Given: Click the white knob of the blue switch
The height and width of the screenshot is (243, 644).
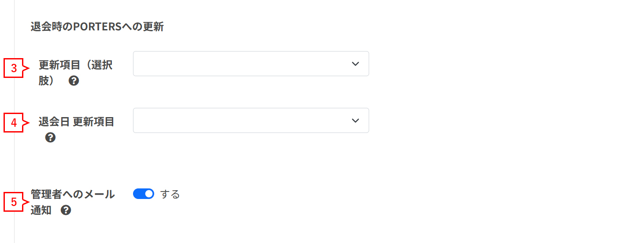Looking at the screenshot, I should 149,194.
